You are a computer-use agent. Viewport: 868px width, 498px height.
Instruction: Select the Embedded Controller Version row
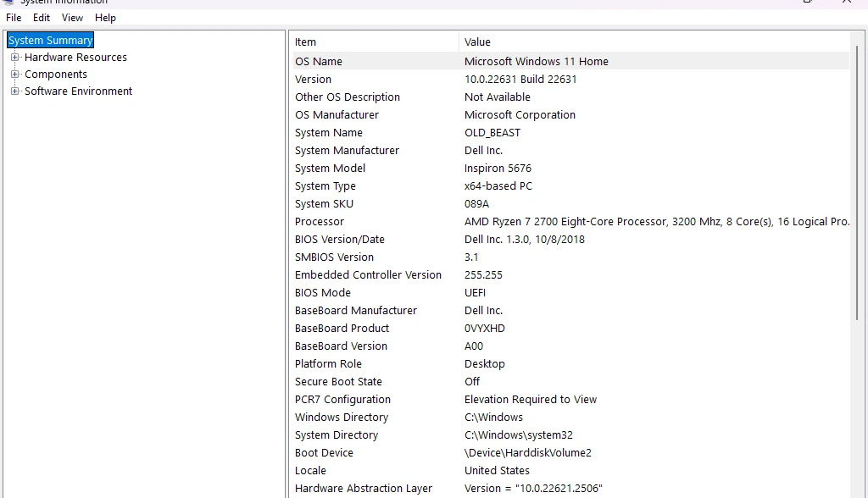click(570, 275)
